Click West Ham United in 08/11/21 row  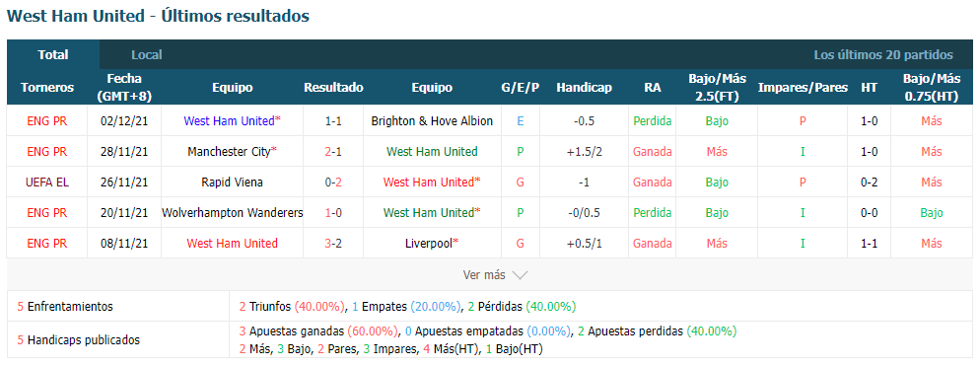point(232,244)
